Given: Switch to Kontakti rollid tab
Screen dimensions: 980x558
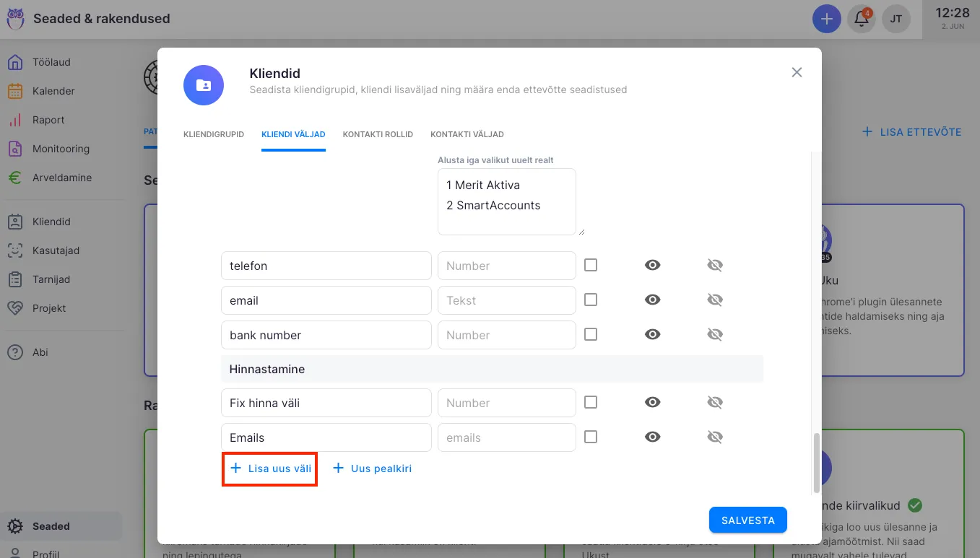Looking at the screenshot, I should pos(378,134).
